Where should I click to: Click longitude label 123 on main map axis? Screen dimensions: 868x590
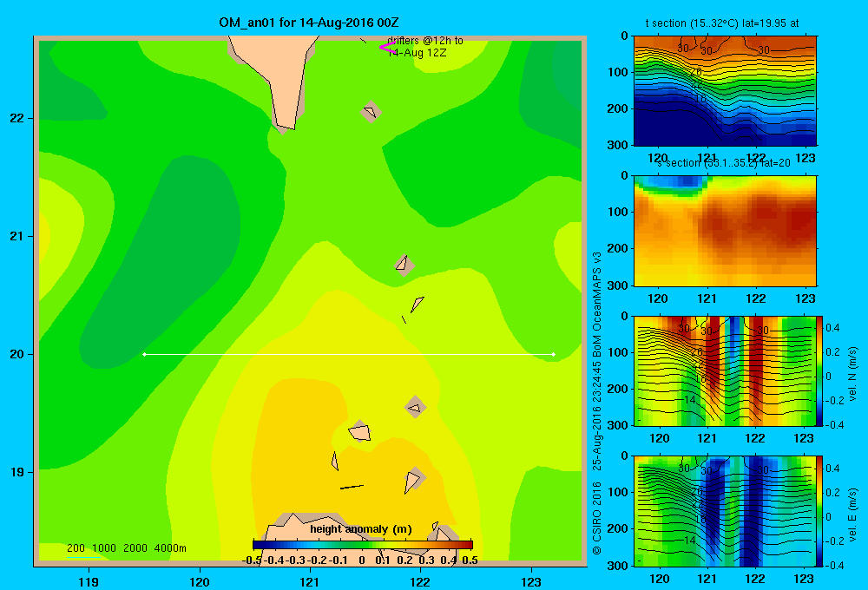click(531, 581)
